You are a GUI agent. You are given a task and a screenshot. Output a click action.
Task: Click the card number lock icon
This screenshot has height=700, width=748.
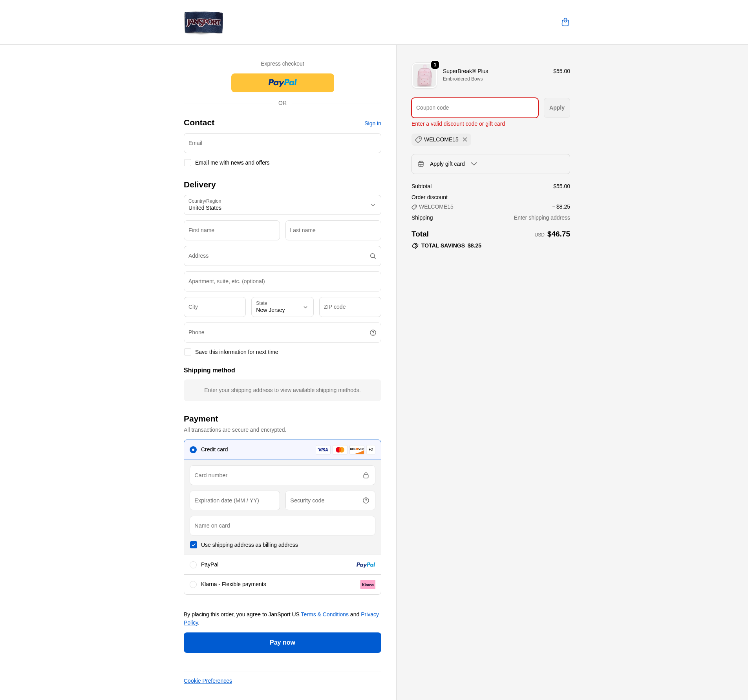(x=366, y=475)
